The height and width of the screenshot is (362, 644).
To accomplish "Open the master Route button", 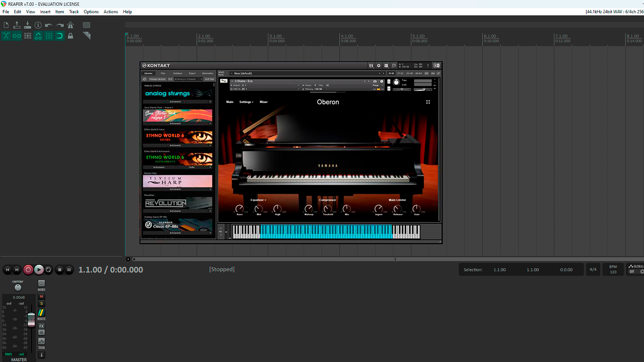I will [41, 313].
